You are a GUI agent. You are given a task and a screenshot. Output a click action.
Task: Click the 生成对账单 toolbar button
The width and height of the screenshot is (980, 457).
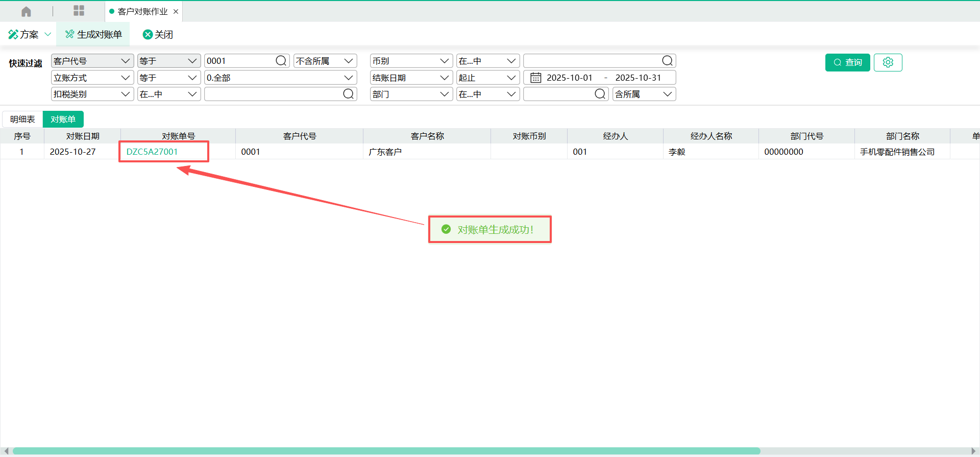point(93,34)
